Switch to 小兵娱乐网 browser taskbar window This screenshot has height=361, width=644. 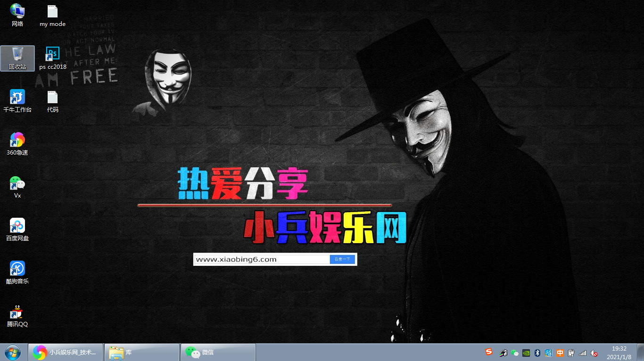point(66,352)
